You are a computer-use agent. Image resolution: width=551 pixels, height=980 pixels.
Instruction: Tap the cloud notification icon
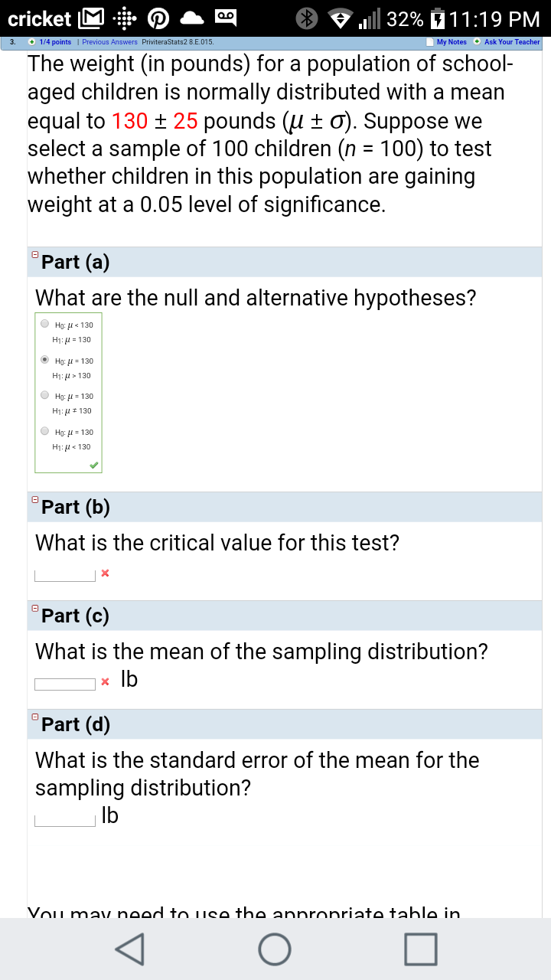pyautogui.click(x=195, y=18)
